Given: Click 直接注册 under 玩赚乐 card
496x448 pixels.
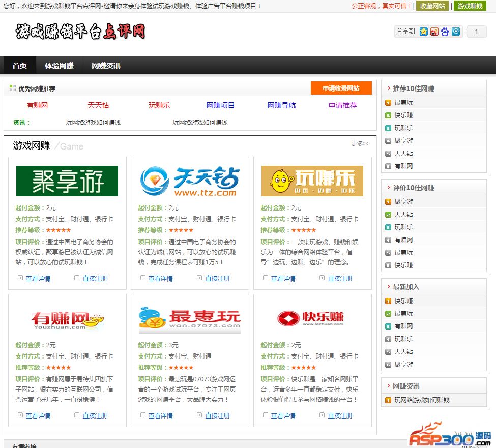Looking at the screenshot, I should click(340, 278).
